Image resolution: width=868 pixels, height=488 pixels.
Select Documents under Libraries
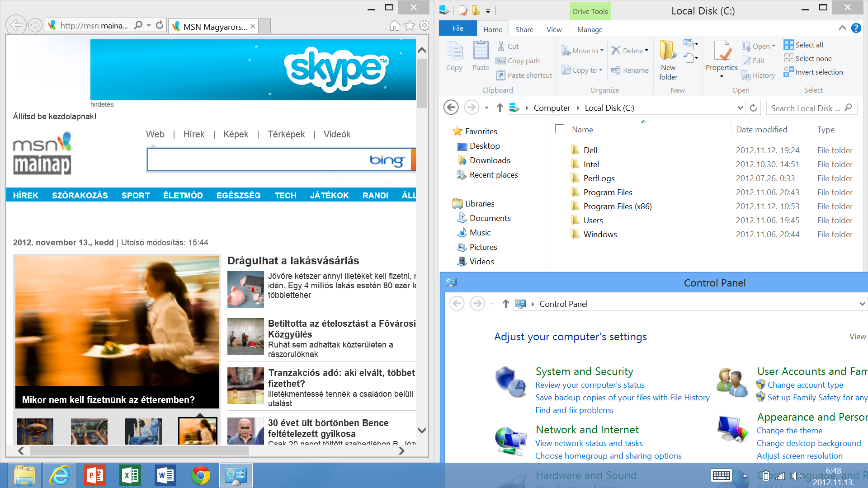pos(490,218)
